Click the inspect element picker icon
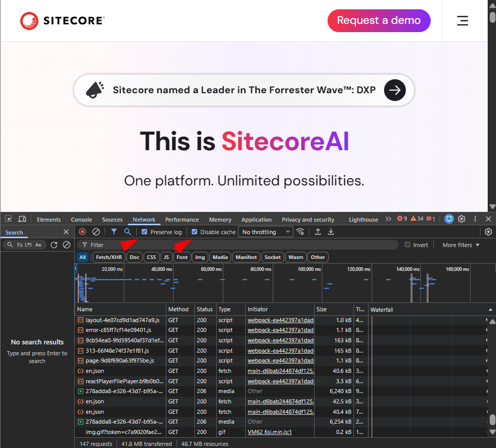The image size is (496, 448). pos(8,220)
